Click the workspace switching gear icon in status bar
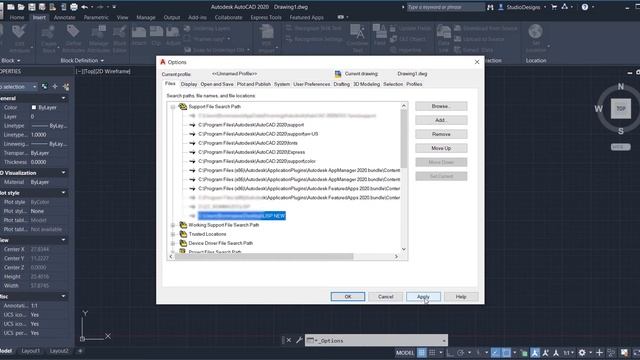This screenshot has width=640, height=360. (x=582, y=353)
